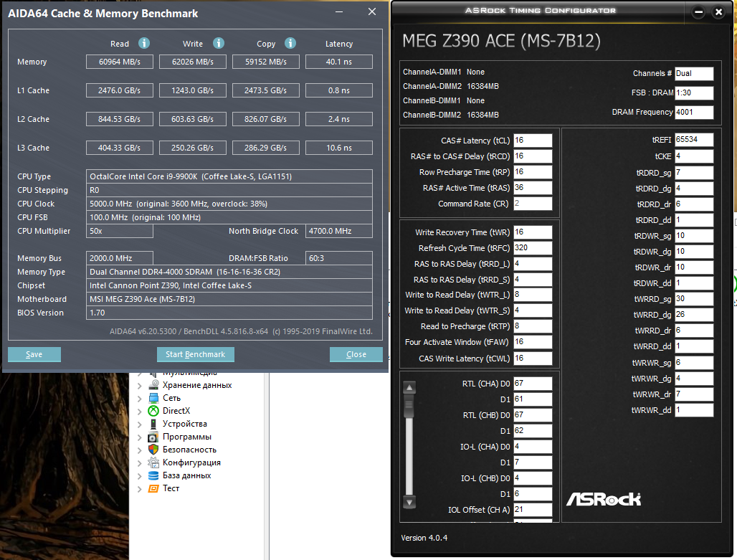Click the Read info icon
Image resolution: width=737 pixels, height=560 pixels.
tap(144, 43)
